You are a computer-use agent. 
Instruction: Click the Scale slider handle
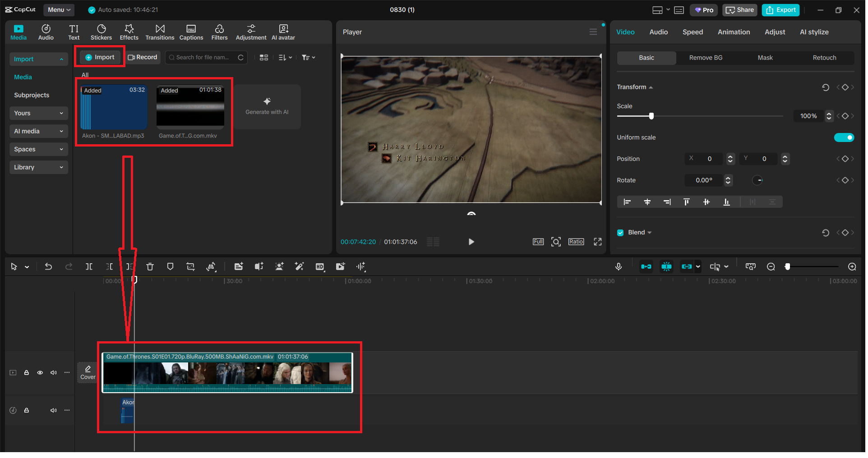pyautogui.click(x=651, y=116)
